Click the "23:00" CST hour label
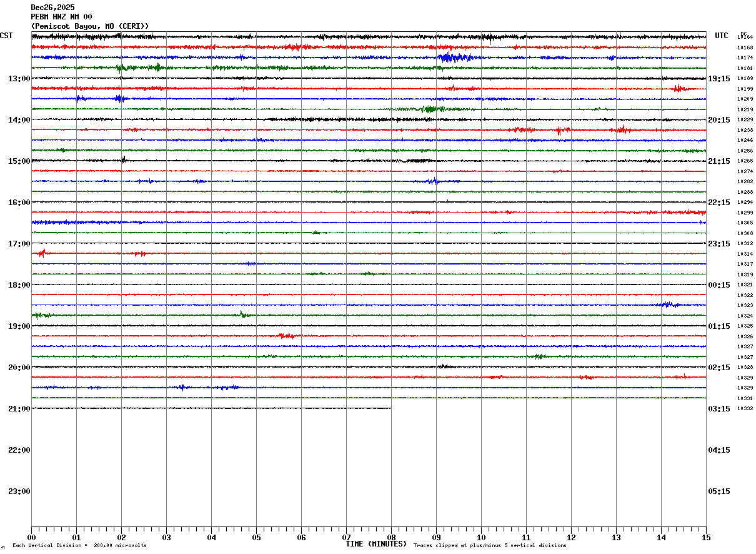Viewport: 756px width, 554px height. [19, 491]
